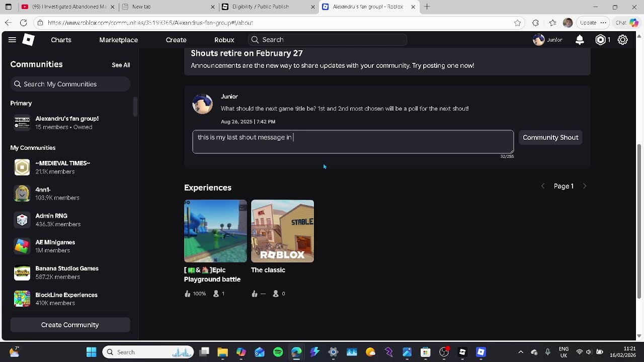This screenshot has width=644, height=362.
Task: Click the Create Community button
Action: point(70,325)
